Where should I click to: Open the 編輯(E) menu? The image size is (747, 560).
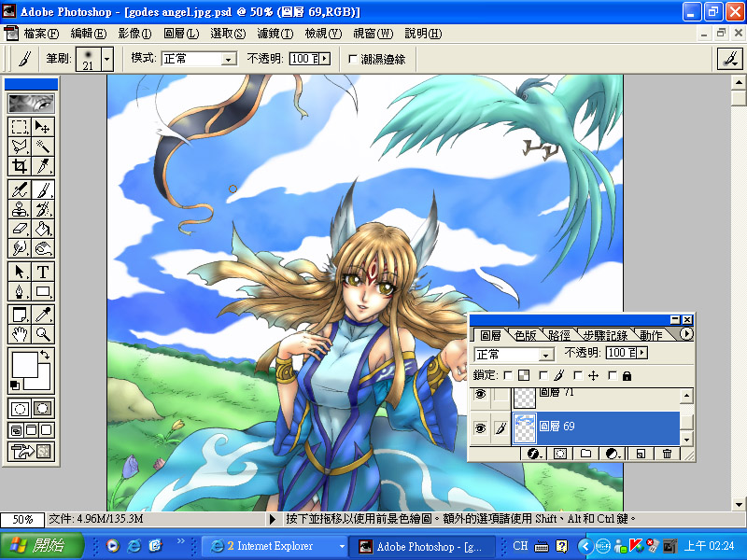click(88, 34)
